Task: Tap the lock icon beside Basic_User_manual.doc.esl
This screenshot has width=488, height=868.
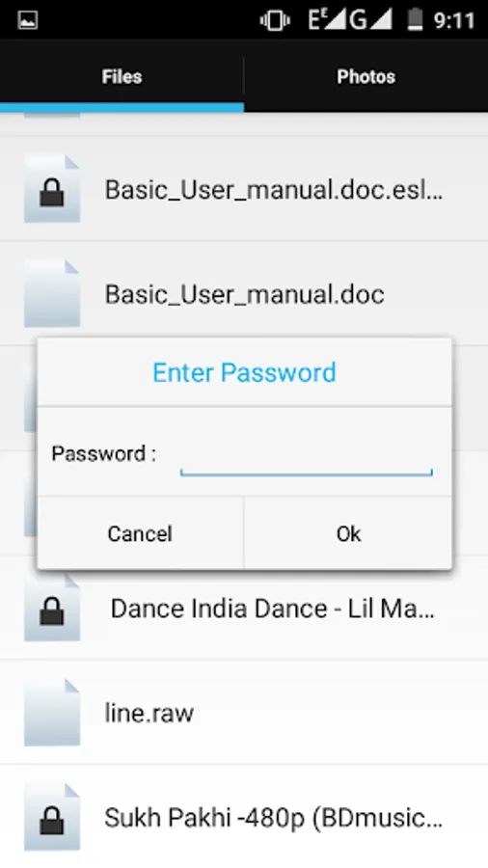Action: (x=52, y=189)
